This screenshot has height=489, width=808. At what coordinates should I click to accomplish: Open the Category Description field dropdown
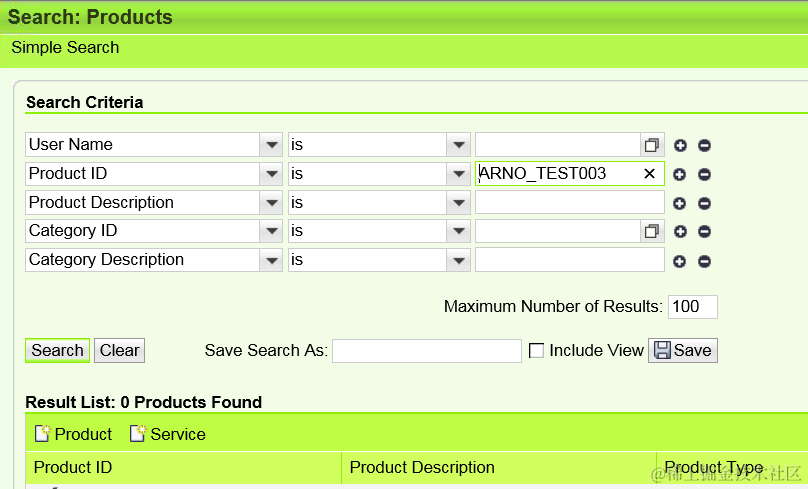[271, 260]
